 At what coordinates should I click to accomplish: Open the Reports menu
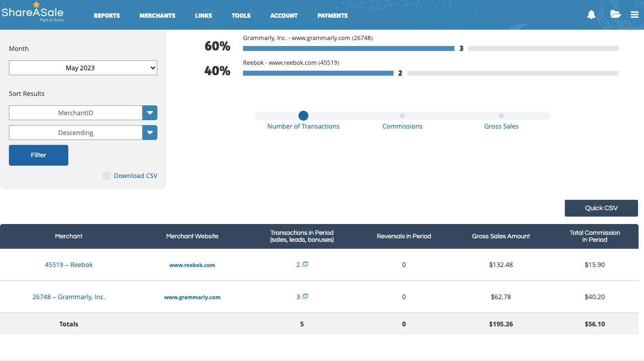[x=107, y=16]
